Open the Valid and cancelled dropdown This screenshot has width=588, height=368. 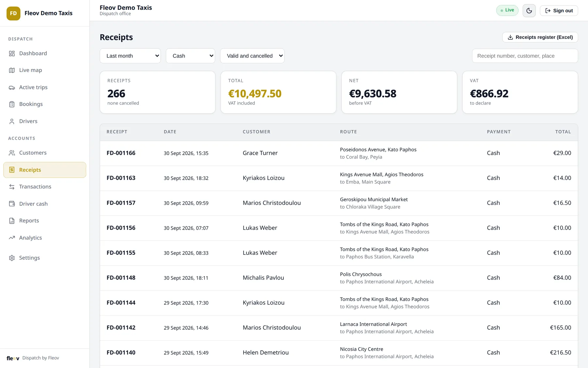tap(252, 56)
